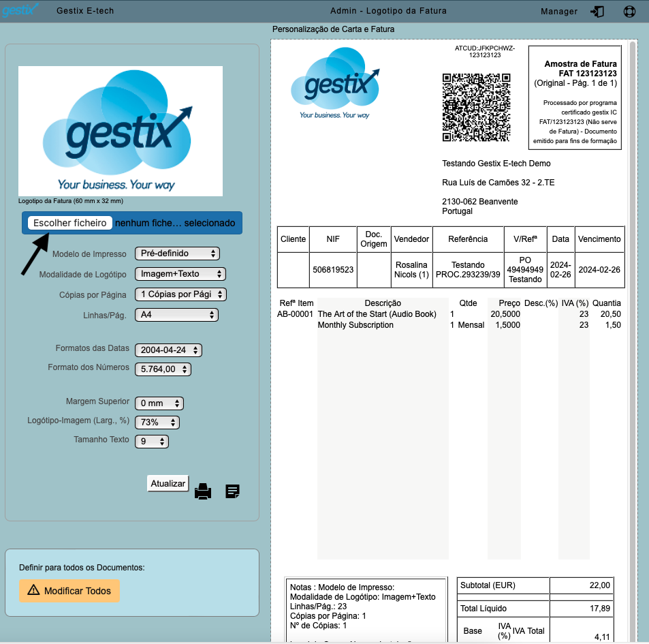Click NIF value 506819523
Image resolution: width=649 pixels, height=644 pixels.
click(333, 270)
